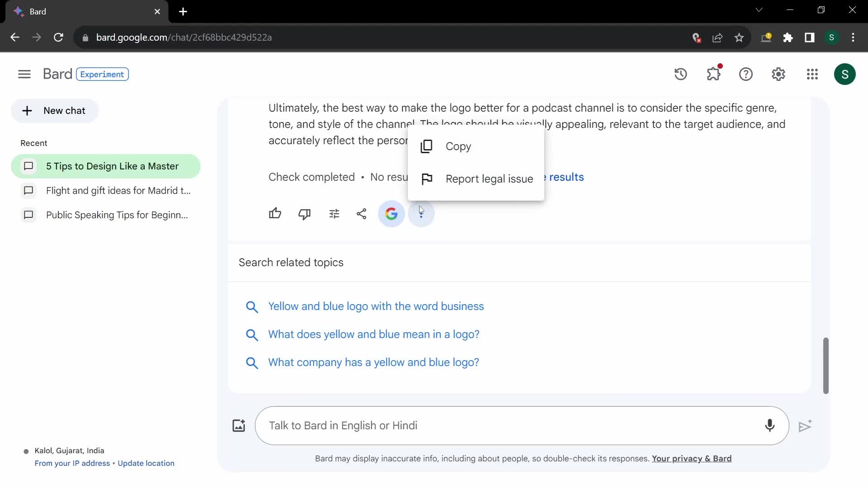Click the share response icon
Screen dimensions: 868x488
pyautogui.click(x=363, y=213)
